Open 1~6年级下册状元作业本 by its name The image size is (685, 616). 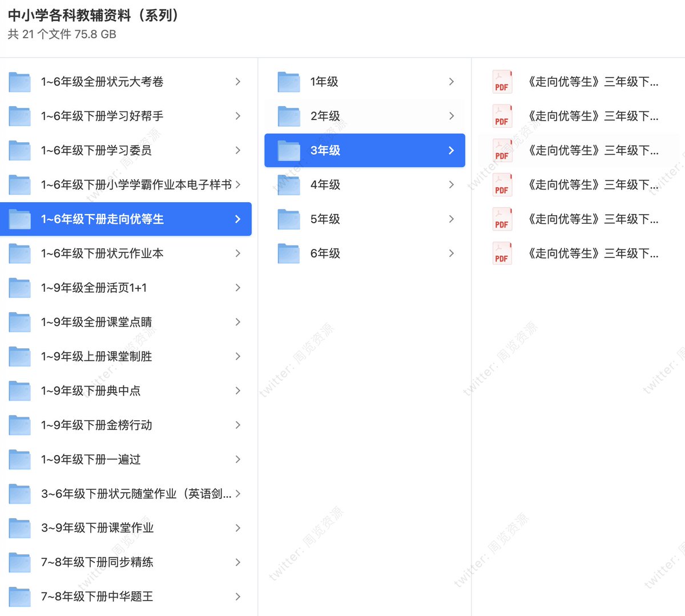coord(102,253)
